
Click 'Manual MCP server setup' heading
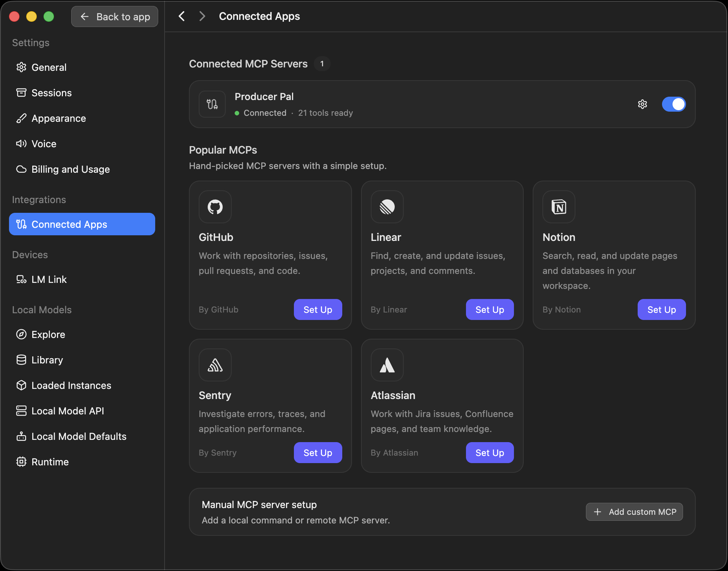259,505
